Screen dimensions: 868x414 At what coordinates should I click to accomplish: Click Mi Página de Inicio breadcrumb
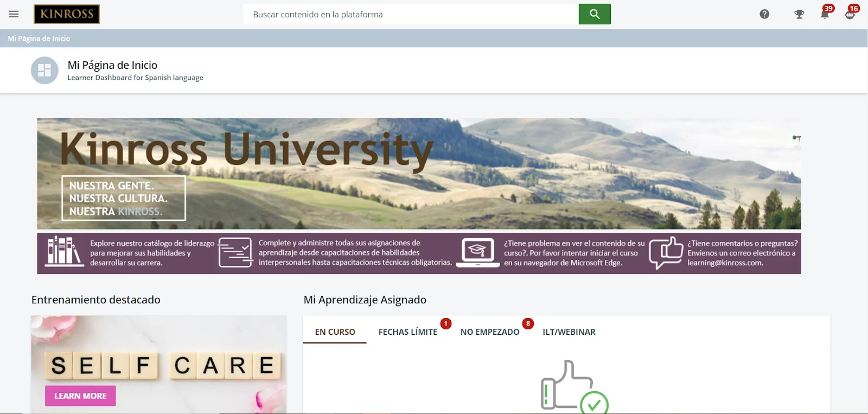pos(39,39)
